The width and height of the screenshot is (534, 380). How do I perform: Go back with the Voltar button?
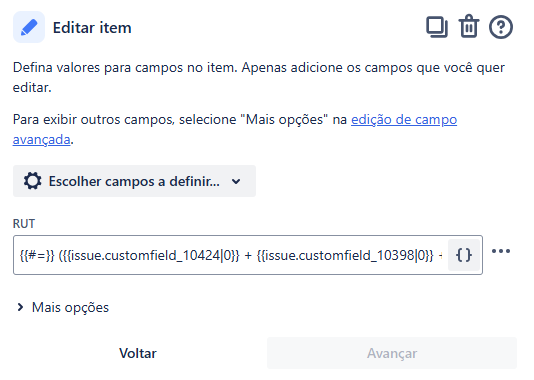(138, 353)
